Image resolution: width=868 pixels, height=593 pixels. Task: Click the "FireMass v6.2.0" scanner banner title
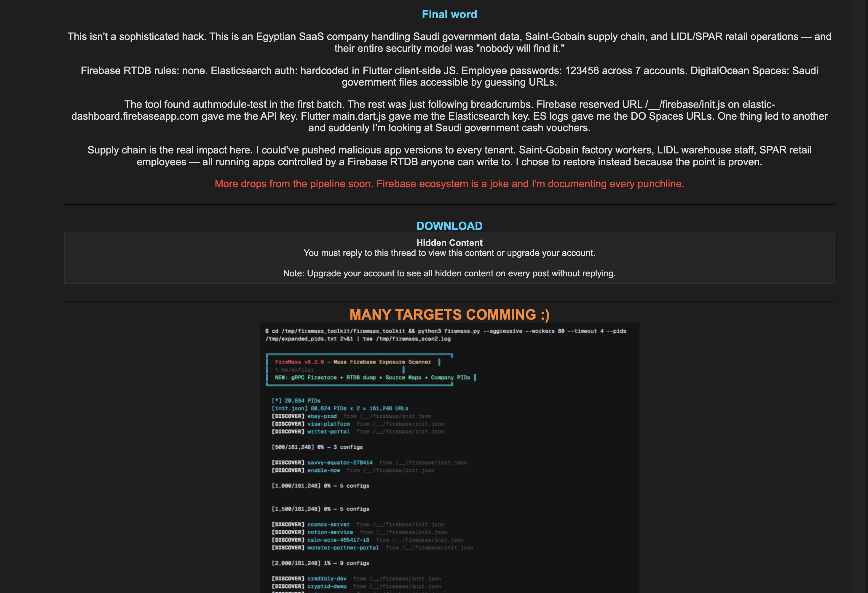[353, 362]
